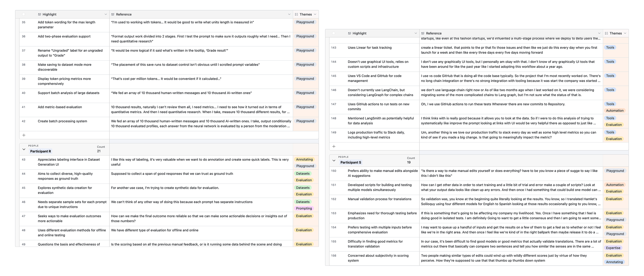The image size is (644, 276).
Task: Click the Annotating tag in row 43
Action: coord(304,160)
